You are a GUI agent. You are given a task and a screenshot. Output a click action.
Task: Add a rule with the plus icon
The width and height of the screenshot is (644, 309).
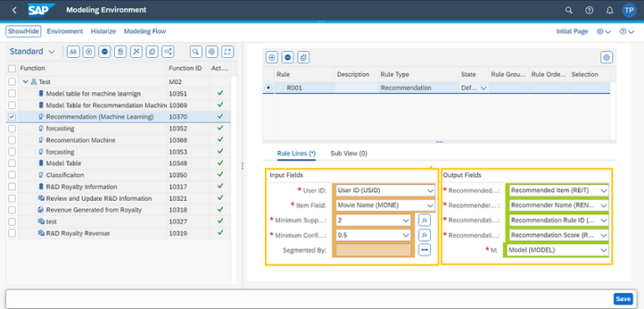(272, 58)
